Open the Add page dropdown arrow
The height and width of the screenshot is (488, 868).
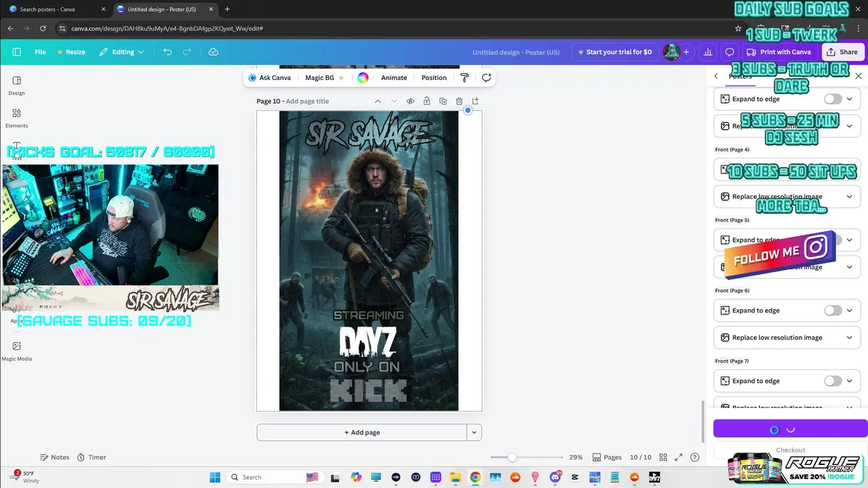tap(474, 432)
